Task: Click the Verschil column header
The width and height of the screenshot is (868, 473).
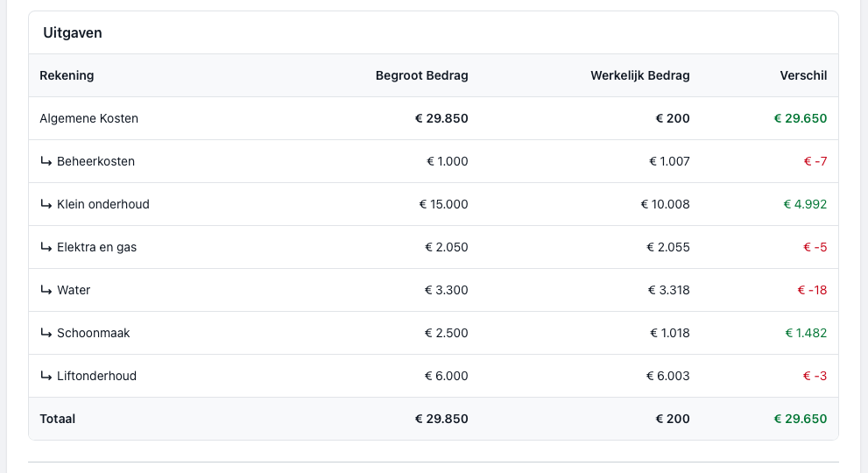Action: [803, 75]
